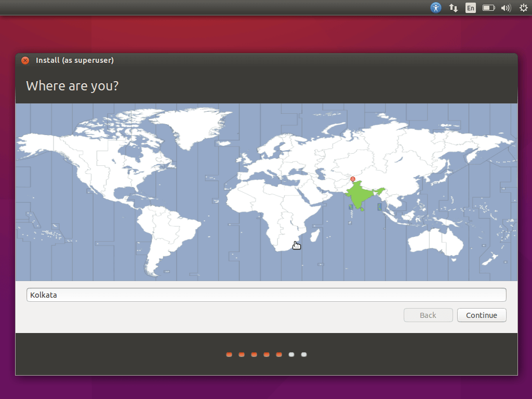532x399 pixels.
Task: Click the red location pin on map
Action: (353, 179)
